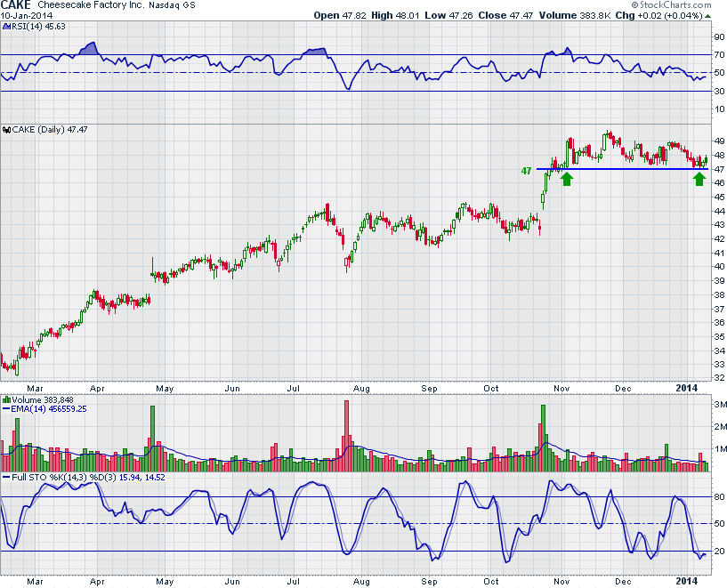Click the 2M label on the volume axis
The image size is (727, 588).
click(720, 427)
